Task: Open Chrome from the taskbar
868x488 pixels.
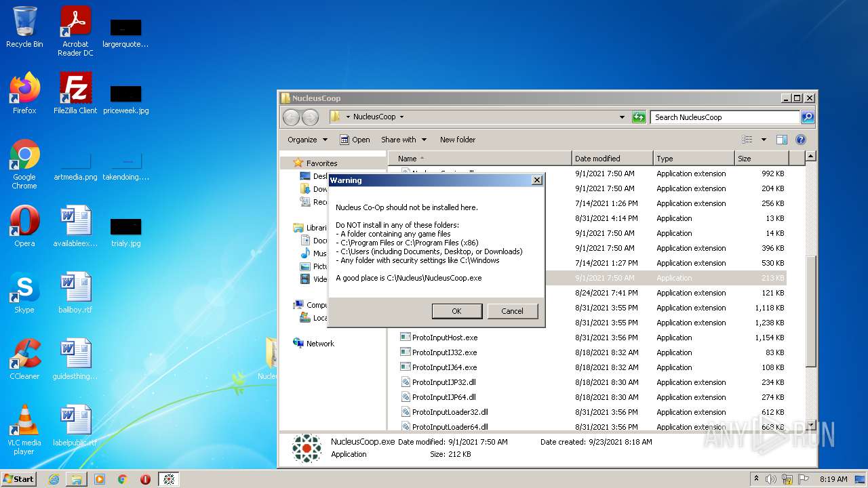Action: [x=123, y=479]
